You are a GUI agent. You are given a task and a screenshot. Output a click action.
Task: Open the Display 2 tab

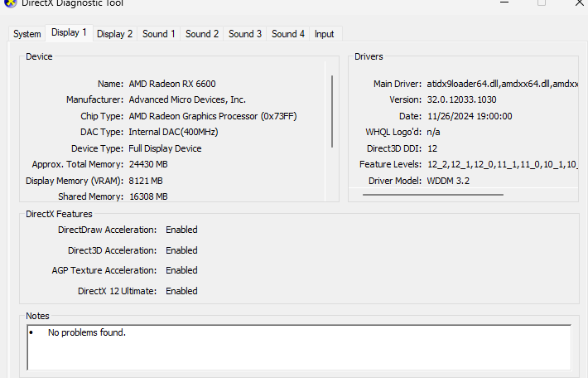click(114, 34)
